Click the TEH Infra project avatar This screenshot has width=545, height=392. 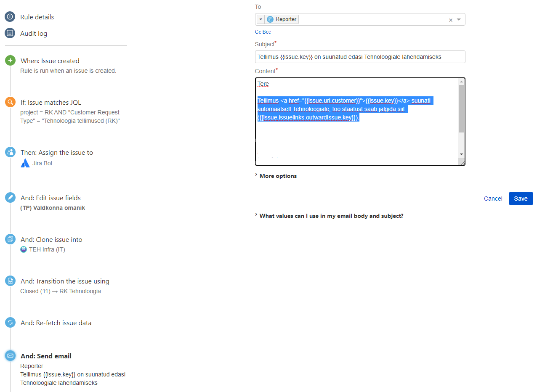[24, 249]
